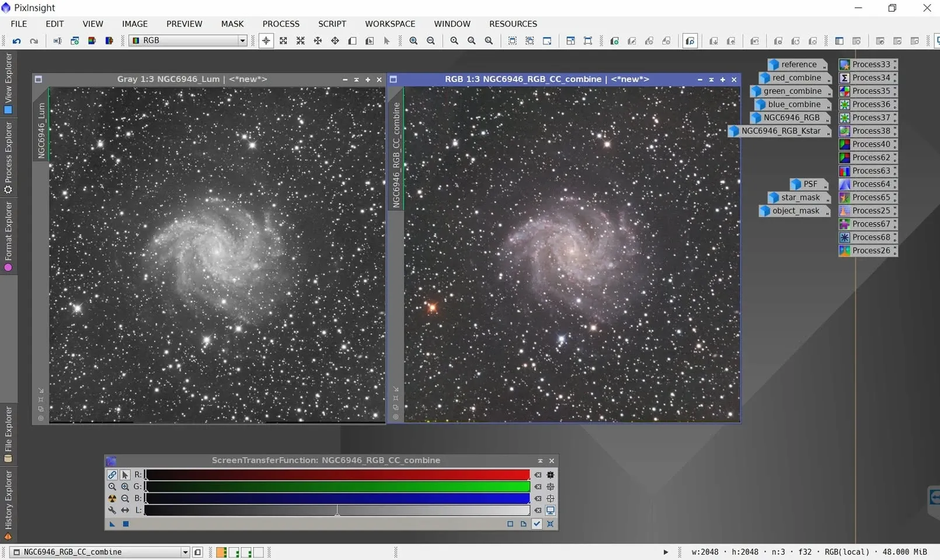This screenshot has height=560, width=940.
Task: Open the PROCESS menu
Action: pos(281,24)
